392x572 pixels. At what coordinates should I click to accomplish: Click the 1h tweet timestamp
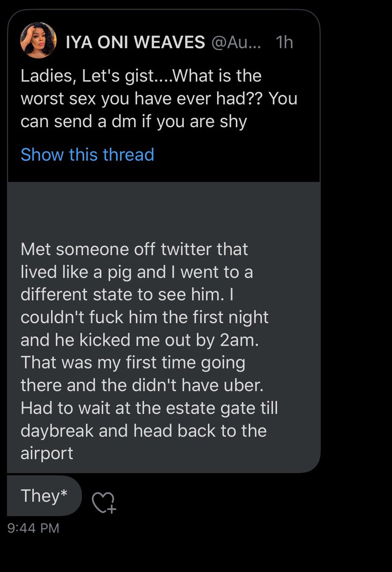point(284,43)
